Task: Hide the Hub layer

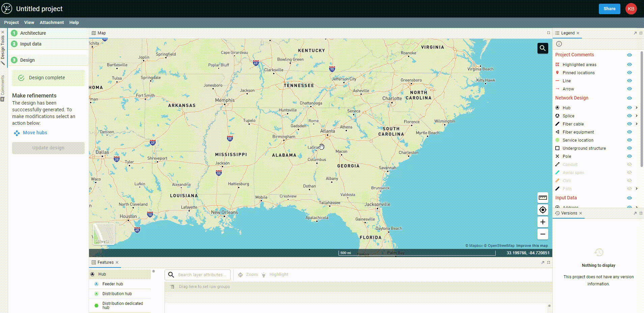Action: point(629,108)
